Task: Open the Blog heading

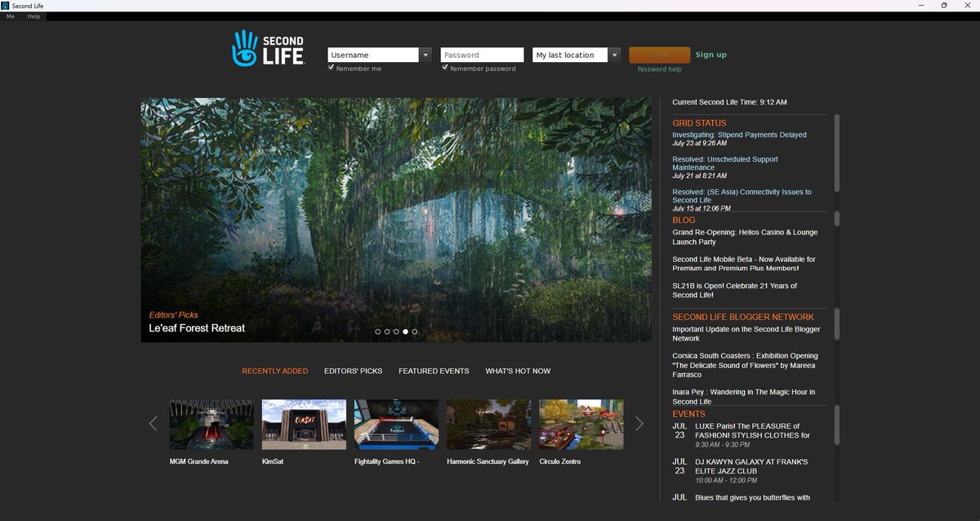Action: (684, 220)
